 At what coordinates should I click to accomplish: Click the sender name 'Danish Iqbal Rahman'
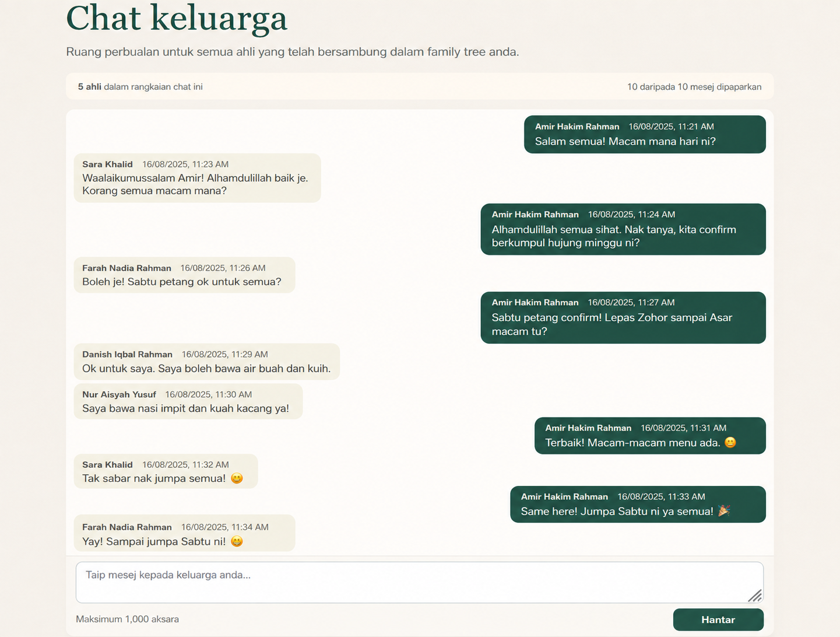point(128,355)
